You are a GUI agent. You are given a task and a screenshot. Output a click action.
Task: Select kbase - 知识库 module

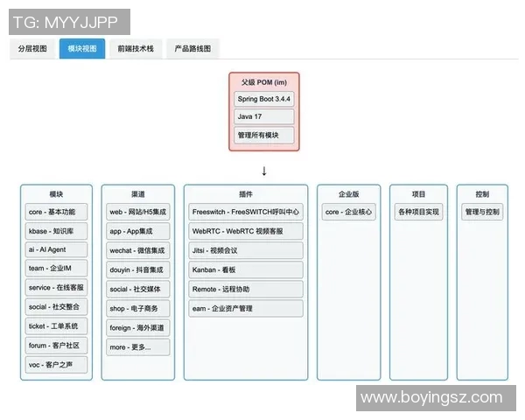coord(56,231)
